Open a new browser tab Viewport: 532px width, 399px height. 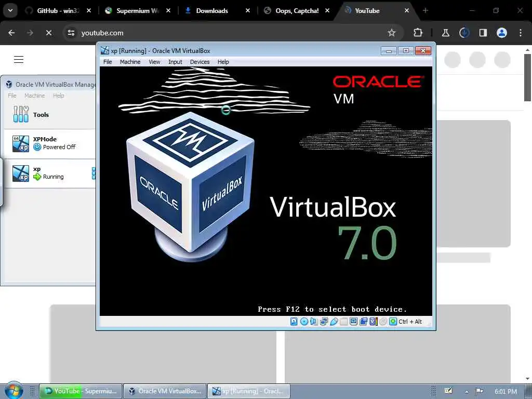pyautogui.click(x=425, y=10)
